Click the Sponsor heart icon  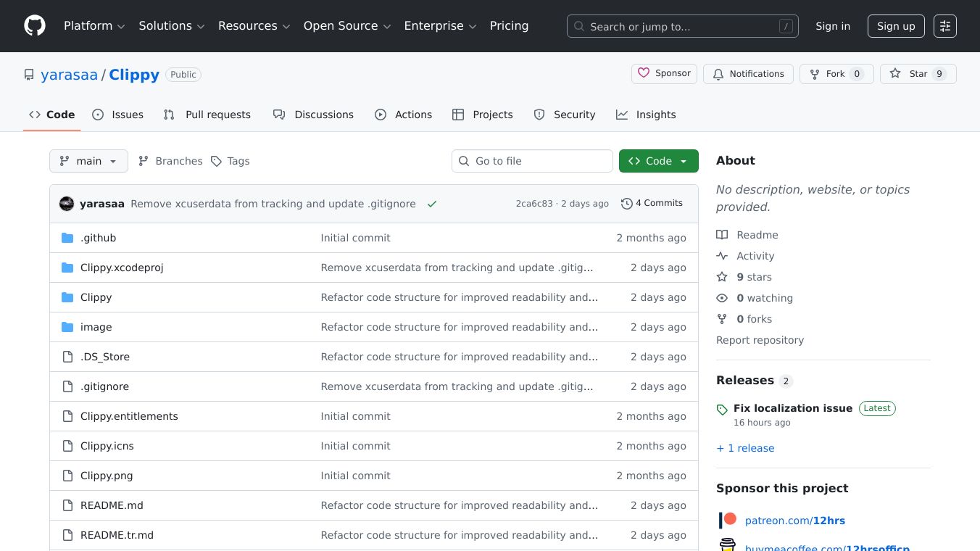pos(644,72)
